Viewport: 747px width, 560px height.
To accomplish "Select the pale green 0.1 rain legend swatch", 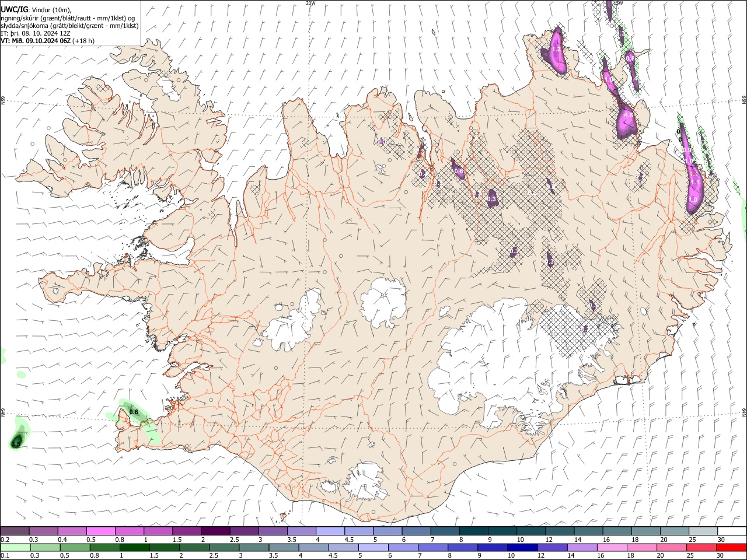I will pos(15,547).
